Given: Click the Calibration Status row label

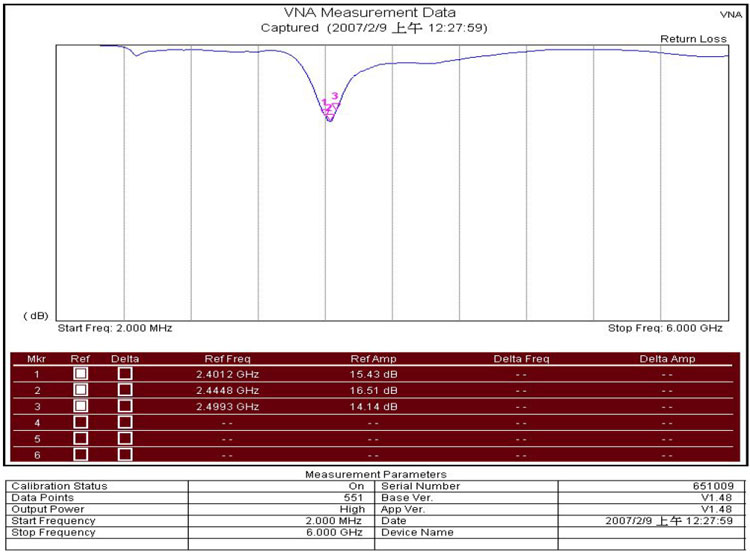Looking at the screenshot, I should coord(59,486).
